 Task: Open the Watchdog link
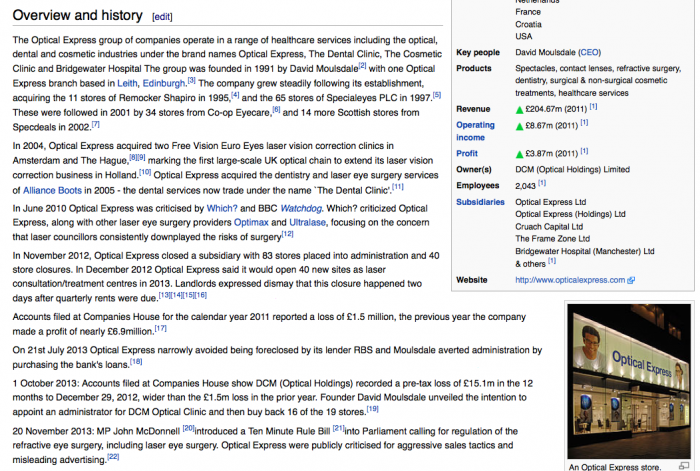[x=301, y=208]
